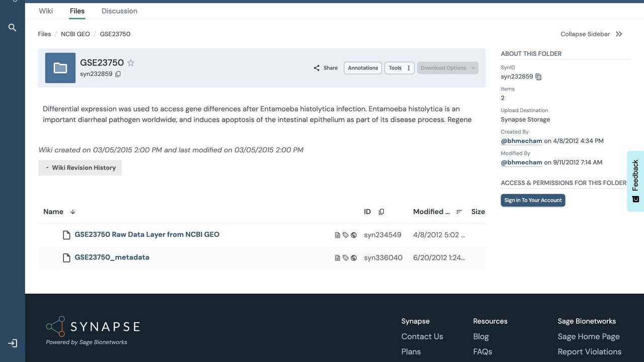Viewport: 644px width, 362px height.
Task: Click the Share icon button
Action: (x=326, y=68)
